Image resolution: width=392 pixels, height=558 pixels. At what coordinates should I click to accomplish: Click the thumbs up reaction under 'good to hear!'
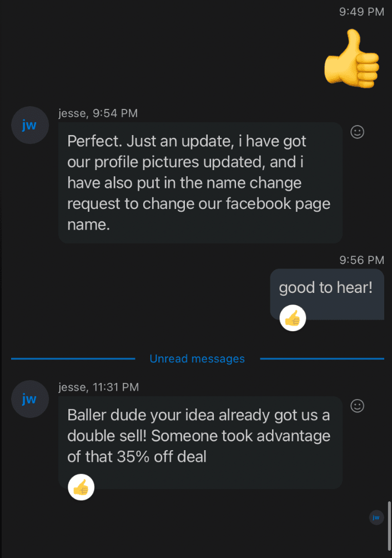click(293, 318)
